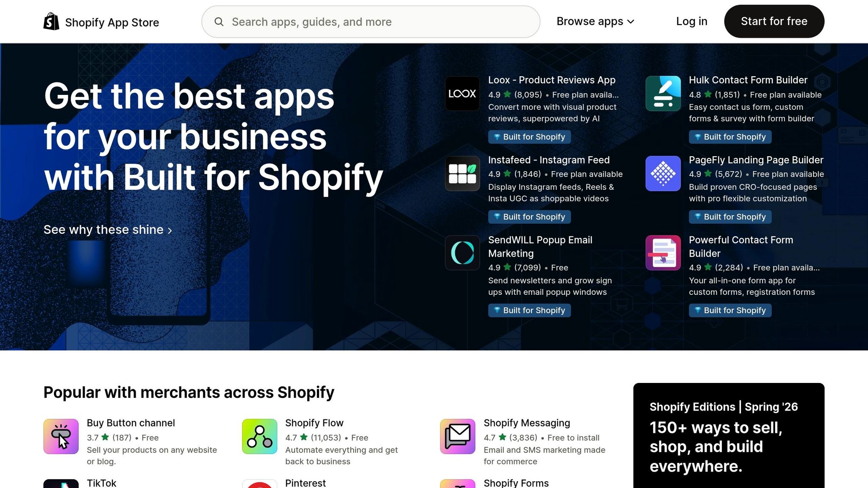The height and width of the screenshot is (488, 868).
Task: Click 'Automate everything and get back to business' description
Action: click(342, 456)
